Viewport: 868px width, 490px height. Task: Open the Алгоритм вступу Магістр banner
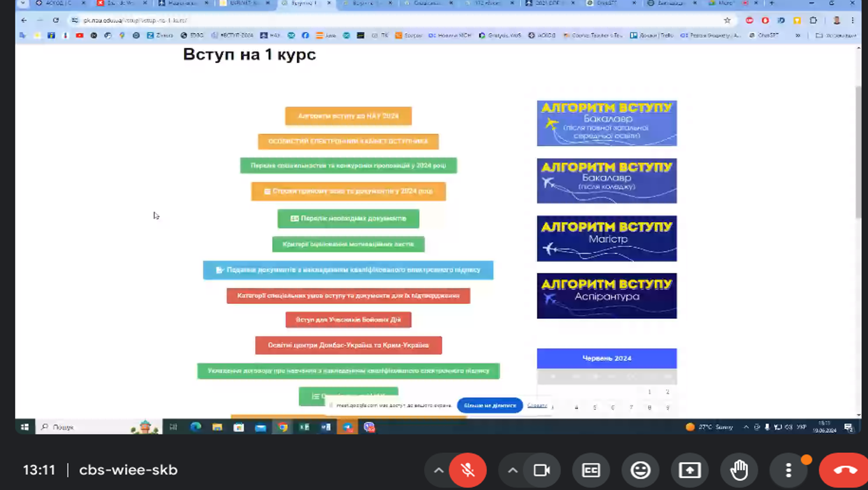pyautogui.click(x=607, y=238)
